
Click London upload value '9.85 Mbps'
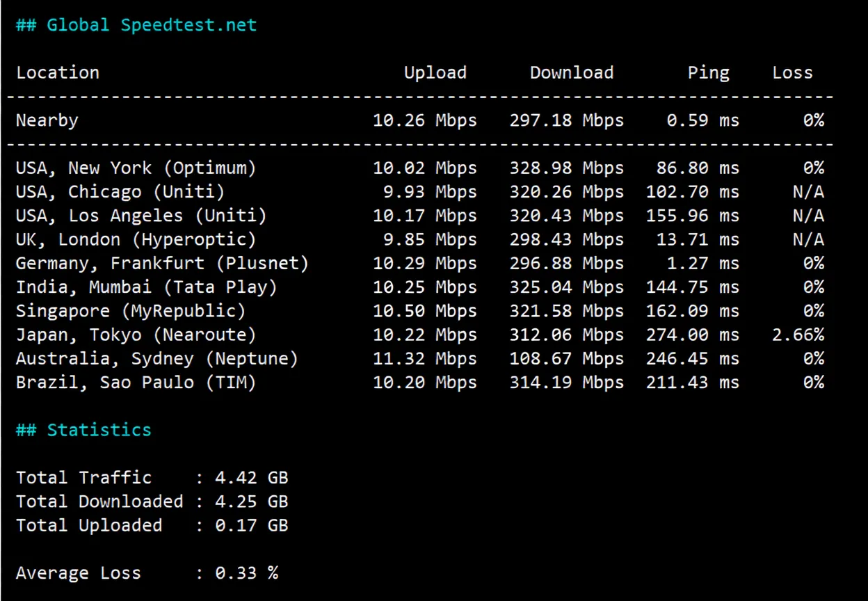[x=431, y=239]
